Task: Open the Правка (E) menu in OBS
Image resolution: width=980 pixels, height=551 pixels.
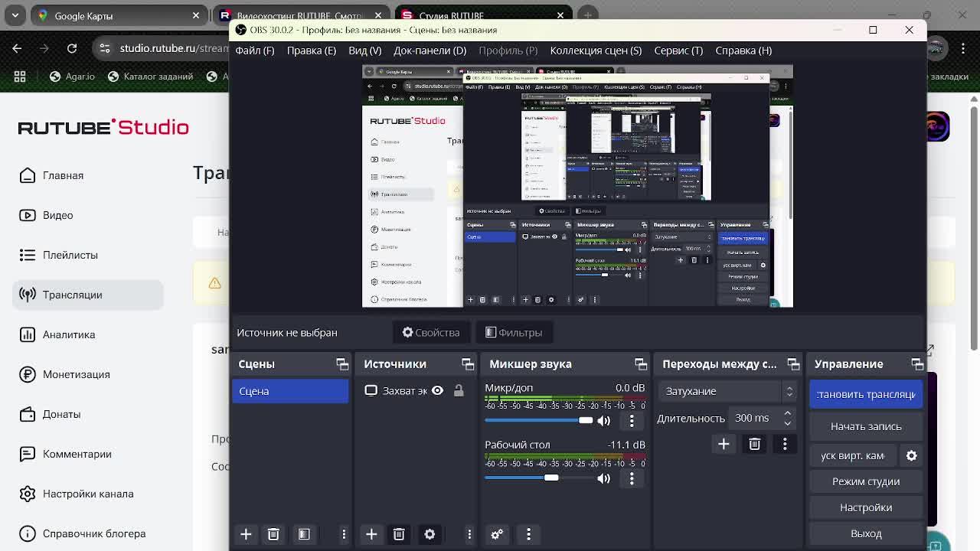Action: coord(312,51)
